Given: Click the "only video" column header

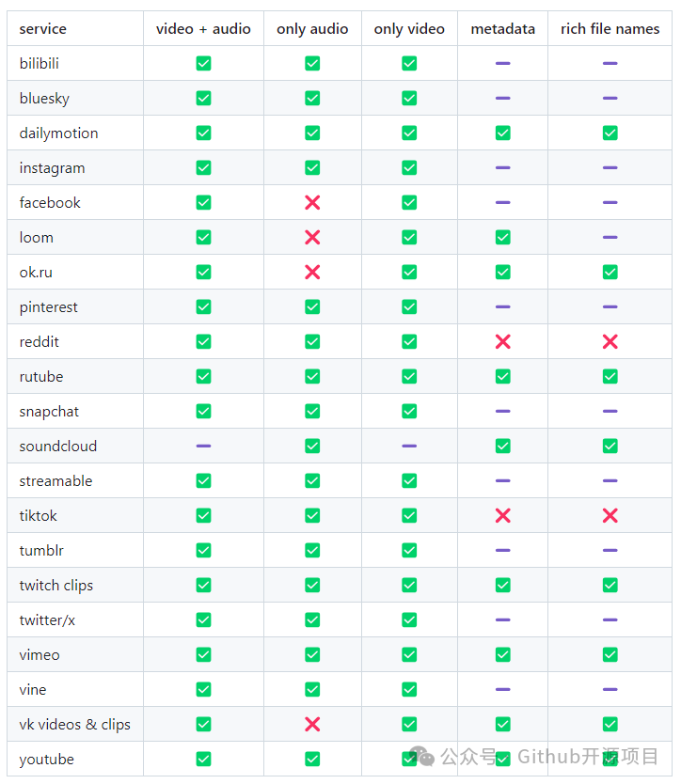Looking at the screenshot, I should pos(409,29).
